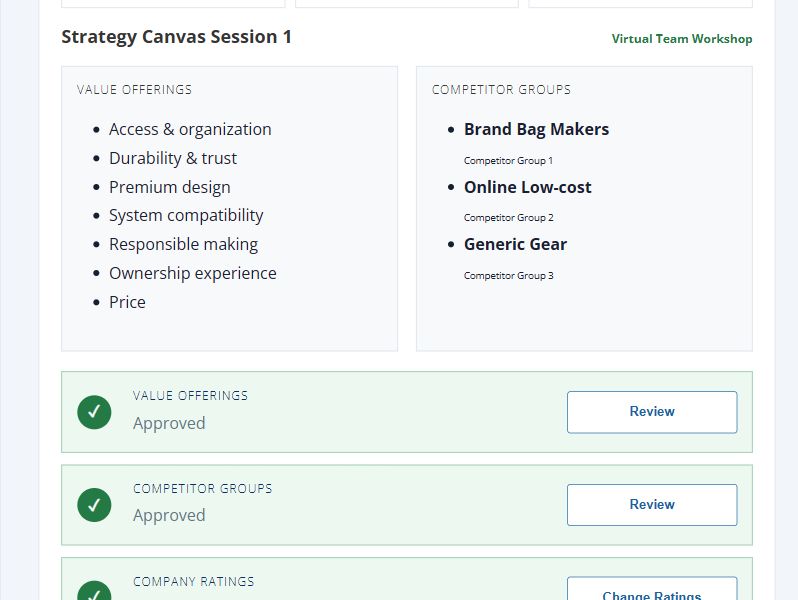
Task: Click the 'Competitor Group 1' label
Action: click(x=508, y=161)
